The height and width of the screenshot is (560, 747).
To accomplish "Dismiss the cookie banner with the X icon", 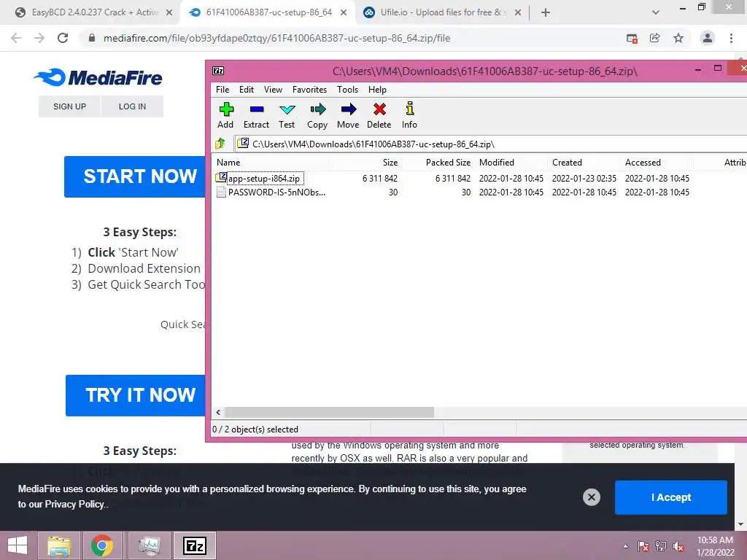I will (591, 497).
